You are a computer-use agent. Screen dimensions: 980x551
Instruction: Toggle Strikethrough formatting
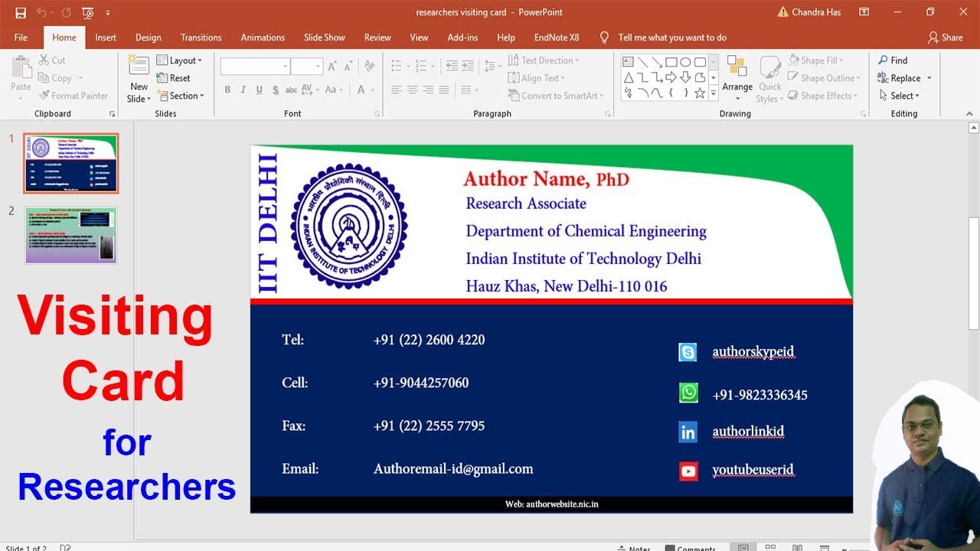291,90
